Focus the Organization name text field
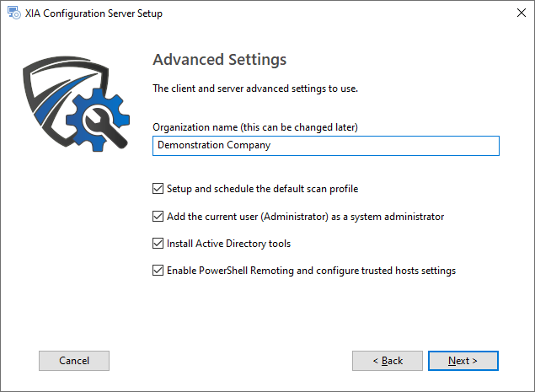Viewport: 535px width, 392px height. [326, 146]
